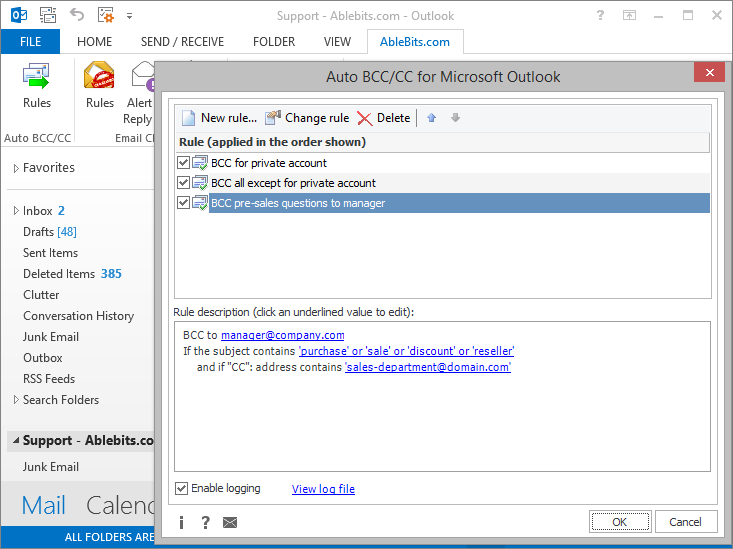Image resolution: width=733 pixels, height=549 pixels.
Task: Click the question mark help icon in the dialog
Action: click(x=205, y=522)
